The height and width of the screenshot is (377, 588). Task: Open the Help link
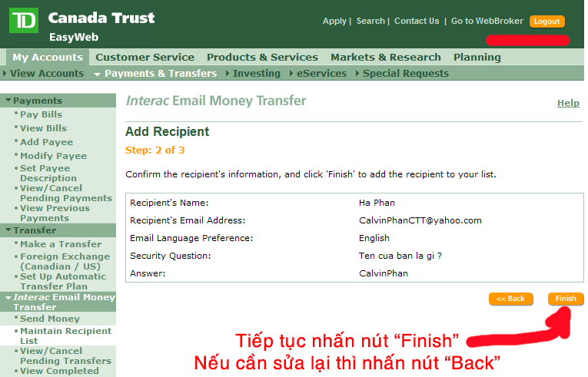[x=568, y=103]
